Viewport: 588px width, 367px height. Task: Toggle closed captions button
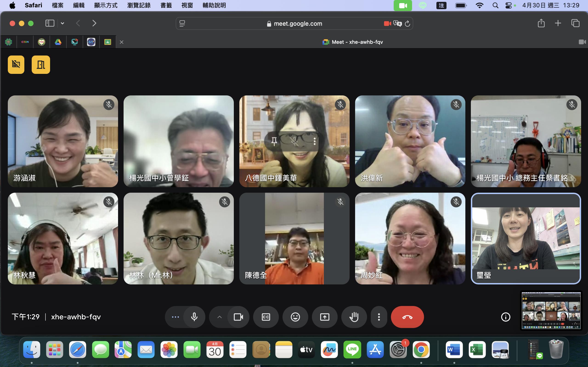266,317
